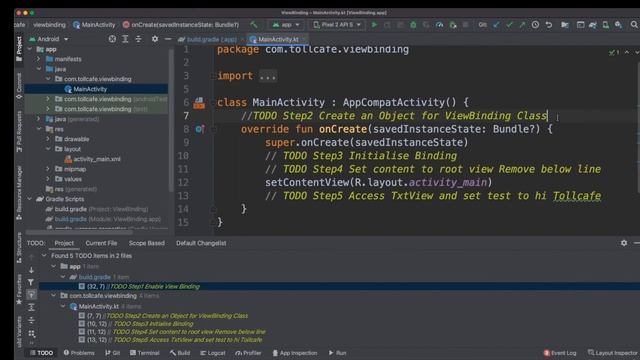Open the App Inspection tool window
This screenshot has width=640, height=360.
pos(295,353)
